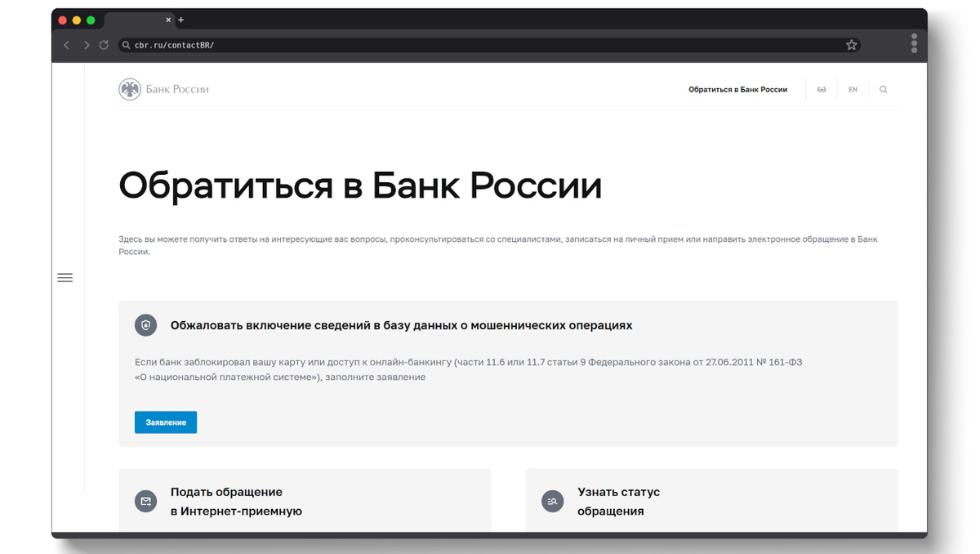
Task: Open the site search magnifier icon
Action: [x=883, y=90]
